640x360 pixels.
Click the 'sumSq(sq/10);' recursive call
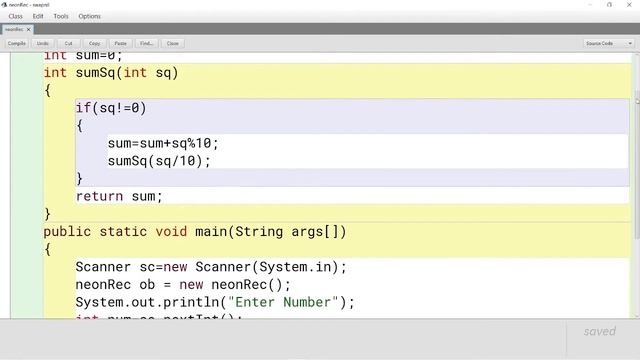point(159,161)
